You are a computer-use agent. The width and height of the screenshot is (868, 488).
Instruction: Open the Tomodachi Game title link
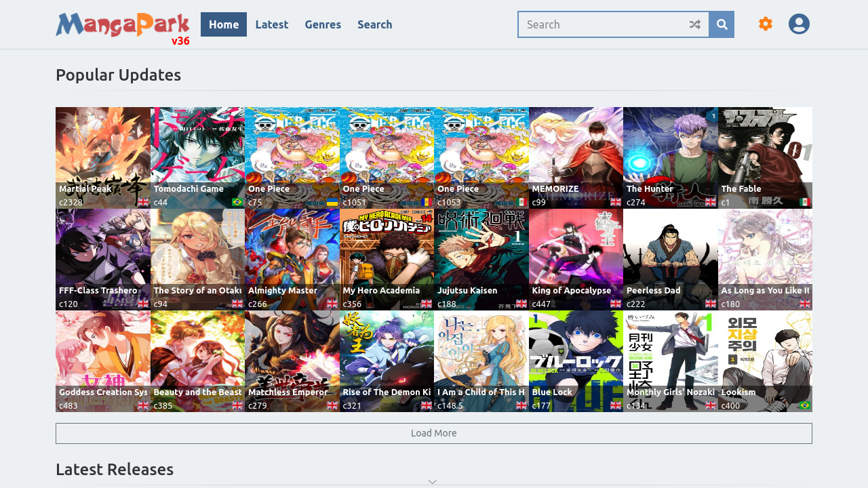(x=189, y=188)
